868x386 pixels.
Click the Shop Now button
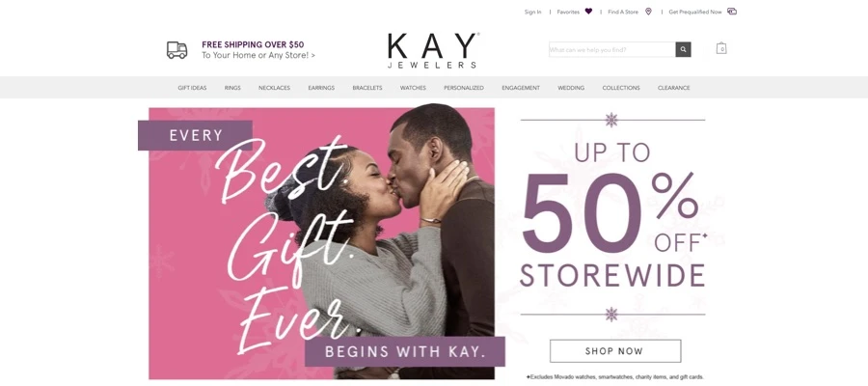click(x=615, y=351)
